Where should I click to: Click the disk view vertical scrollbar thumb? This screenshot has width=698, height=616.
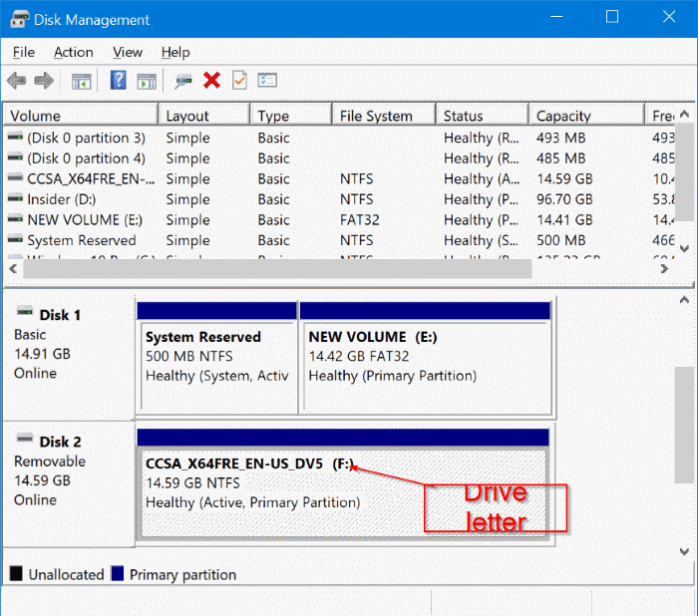pos(684,425)
